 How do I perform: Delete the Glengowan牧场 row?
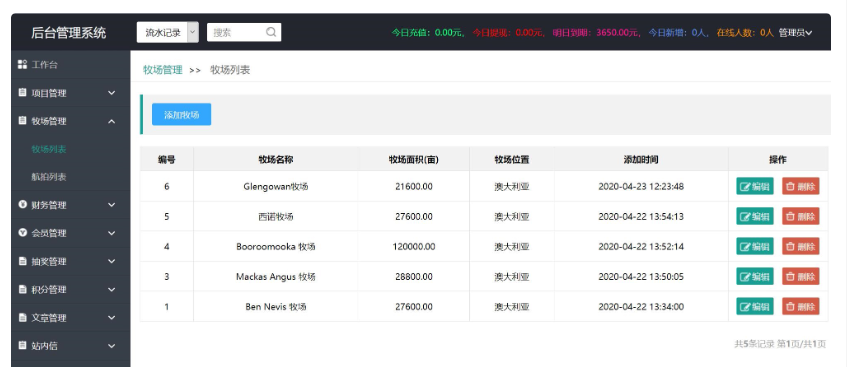coord(801,186)
